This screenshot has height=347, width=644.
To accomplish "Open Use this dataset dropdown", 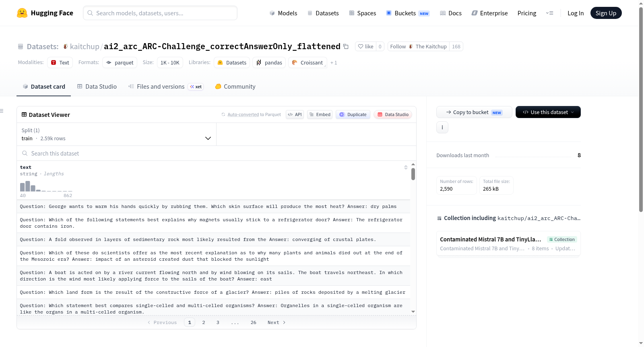I will pos(548,112).
